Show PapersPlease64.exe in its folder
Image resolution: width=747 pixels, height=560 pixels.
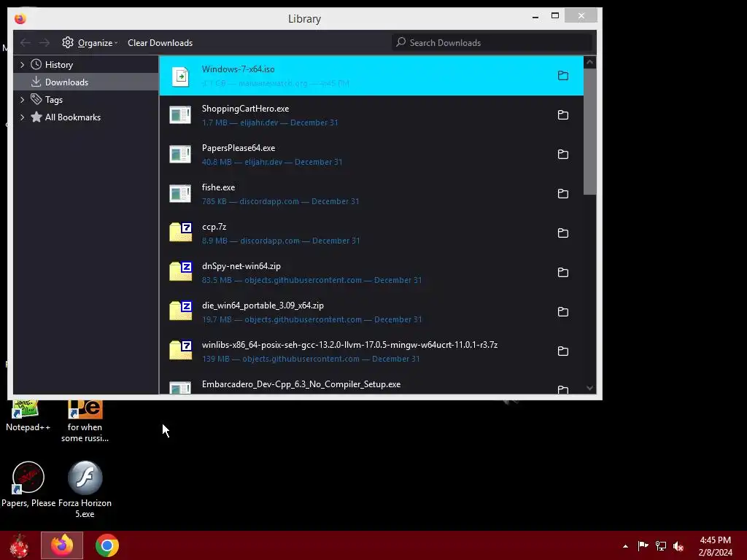pyautogui.click(x=562, y=155)
